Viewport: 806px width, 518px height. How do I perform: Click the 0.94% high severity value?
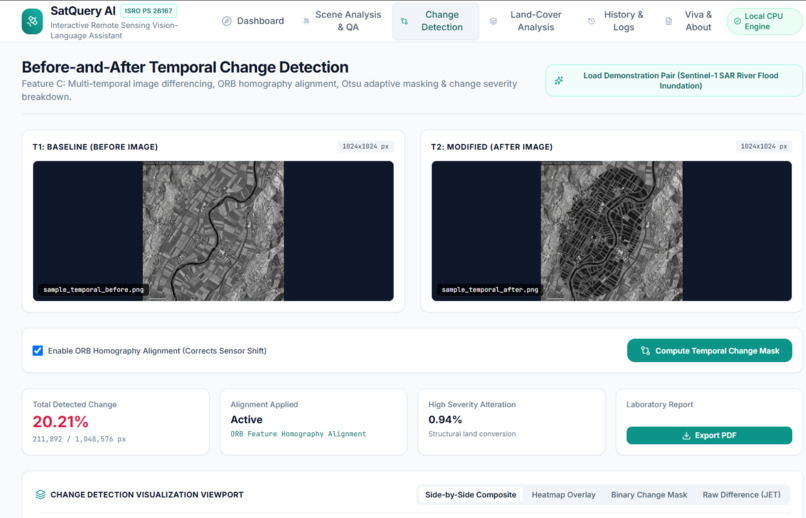(445, 419)
